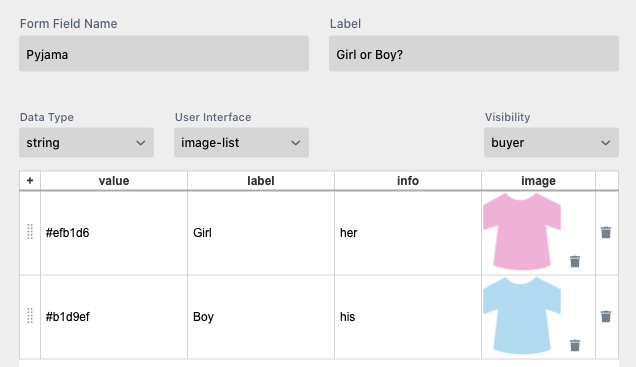Select the pink shirt thumbnail
Image resolution: width=636 pixels, height=367 pixels.
[522, 232]
